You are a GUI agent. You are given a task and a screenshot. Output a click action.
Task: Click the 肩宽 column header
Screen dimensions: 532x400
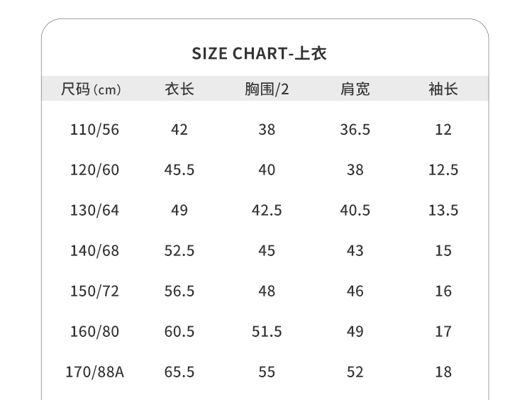click(x=355, y=89)
